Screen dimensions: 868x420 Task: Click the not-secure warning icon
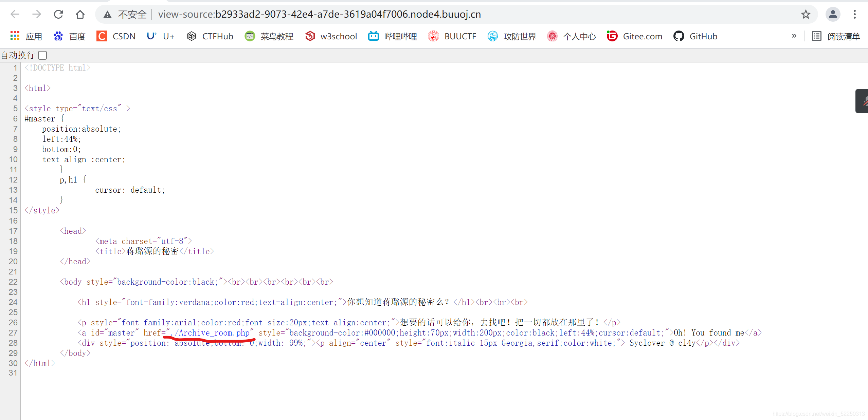click(x=108, y=14)
